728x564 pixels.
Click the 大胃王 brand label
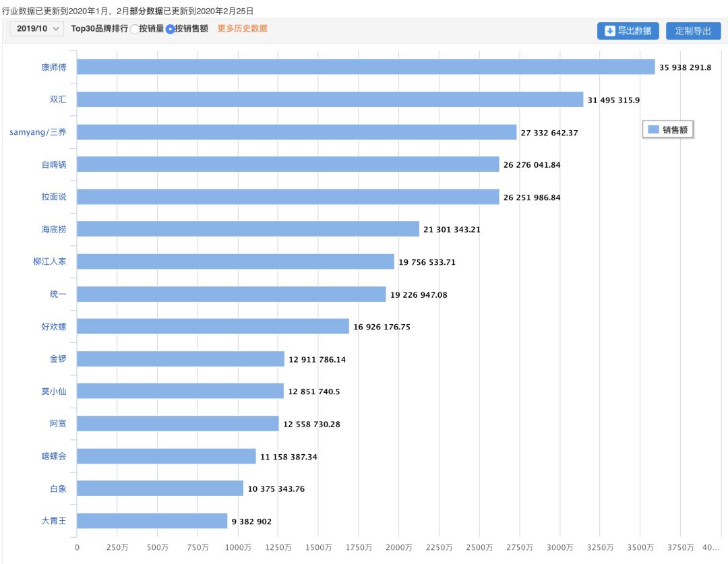[54, 521]
